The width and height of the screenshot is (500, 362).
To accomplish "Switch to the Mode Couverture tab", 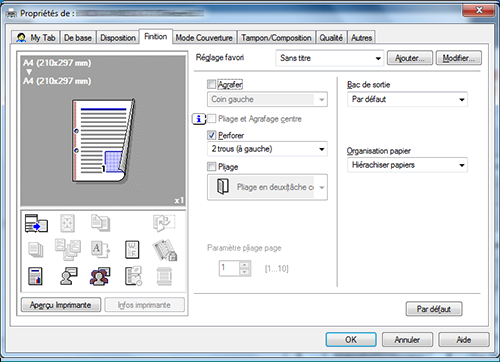I will point(204,38).
